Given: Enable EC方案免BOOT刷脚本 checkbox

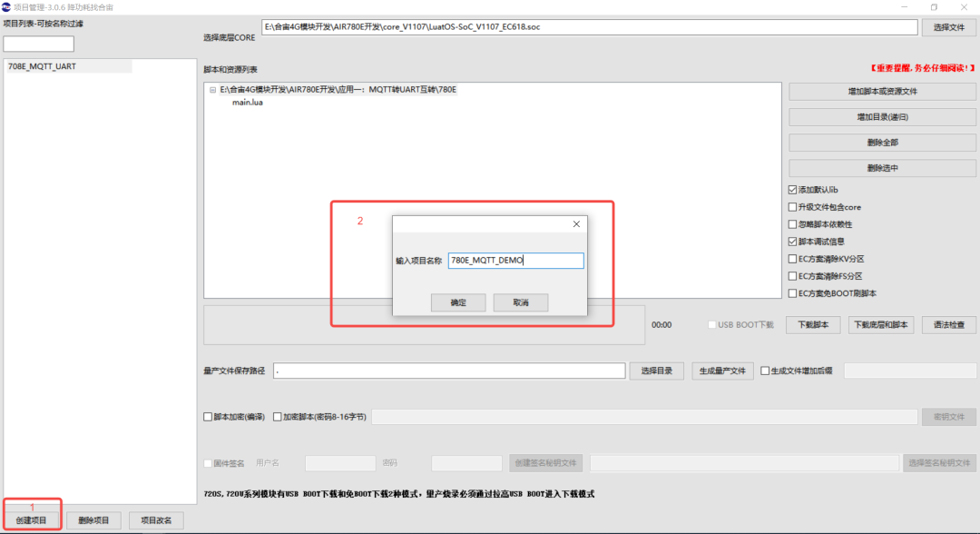Looking at the screenshot, I should tap(792, 293).
